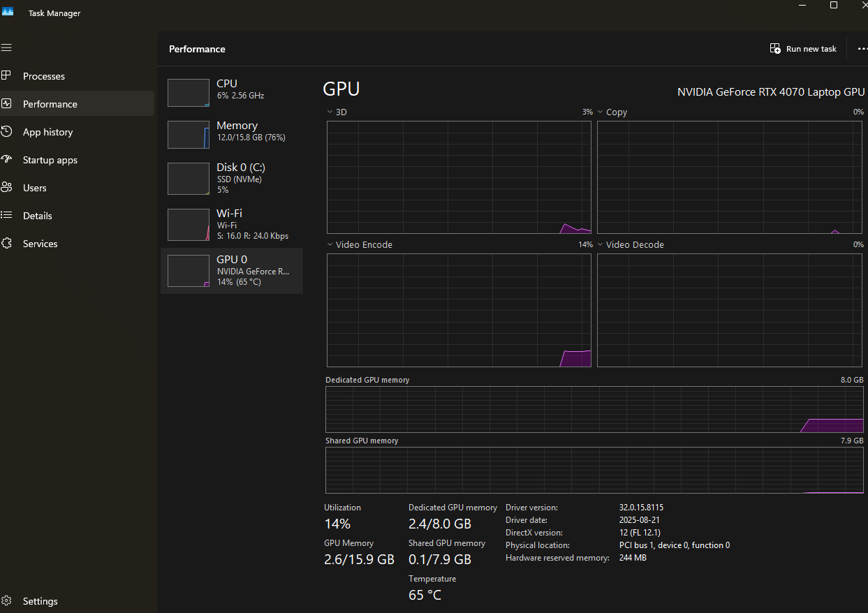
Task: Click the three-dot more options button
Action: 862,49
